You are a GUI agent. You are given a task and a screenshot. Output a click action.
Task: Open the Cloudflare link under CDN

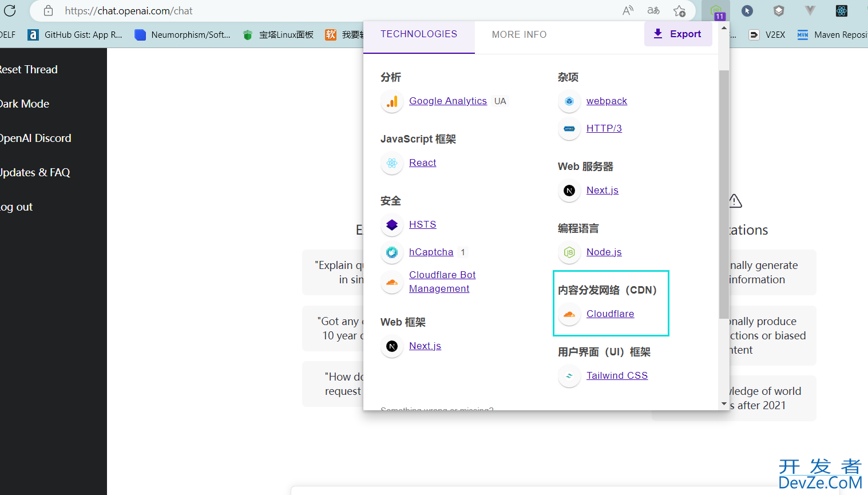pyautogui.click(x=610, y=314)
